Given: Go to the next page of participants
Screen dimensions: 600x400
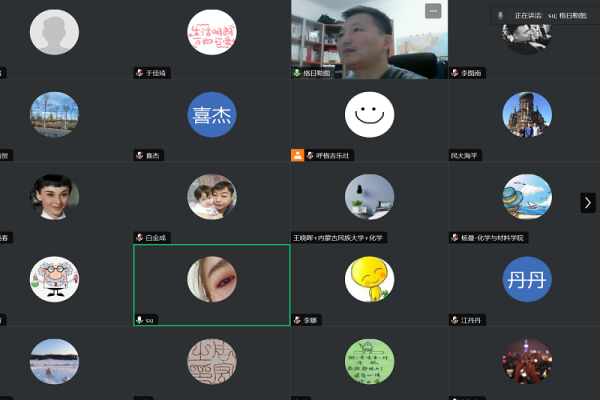Looking at the screenshot, I should point(588,202).
